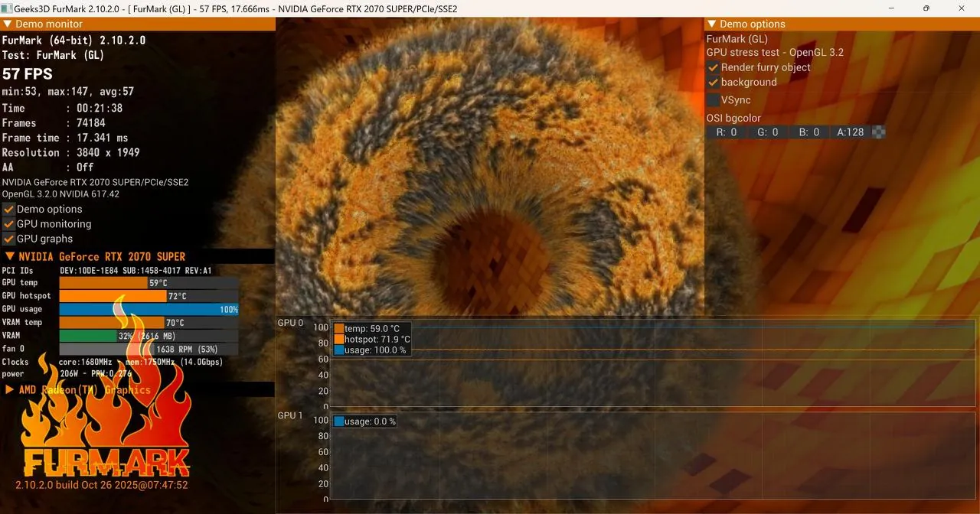Click the Time 00:21:38 value
The image size is (980, 514).
[x=99, y=109]
